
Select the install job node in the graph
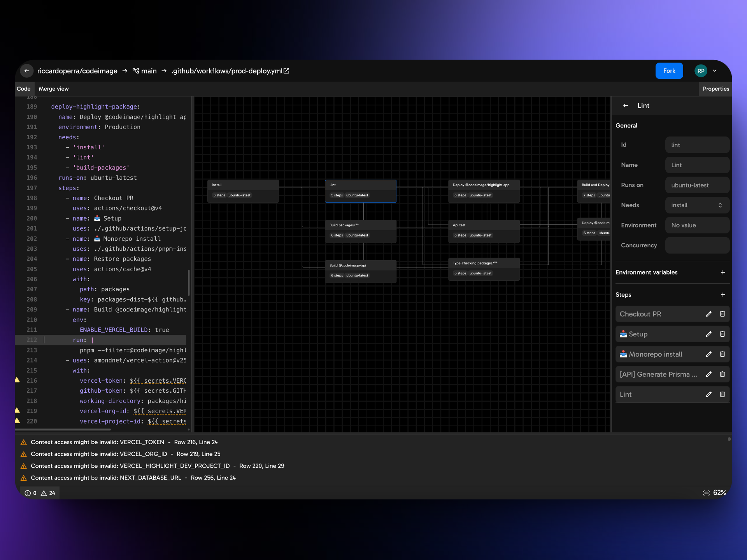point(243,191)
